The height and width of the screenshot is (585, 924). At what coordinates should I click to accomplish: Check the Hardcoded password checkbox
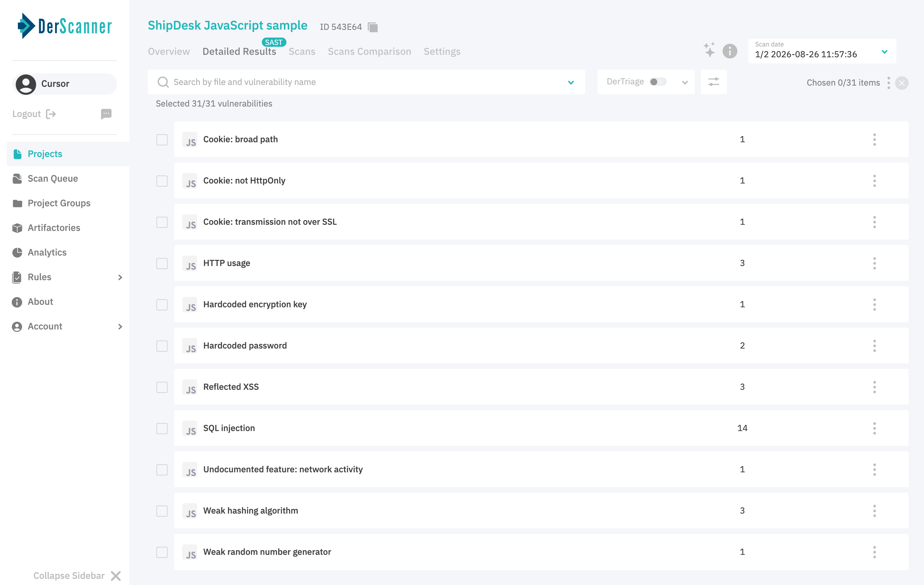pos(162,346)
